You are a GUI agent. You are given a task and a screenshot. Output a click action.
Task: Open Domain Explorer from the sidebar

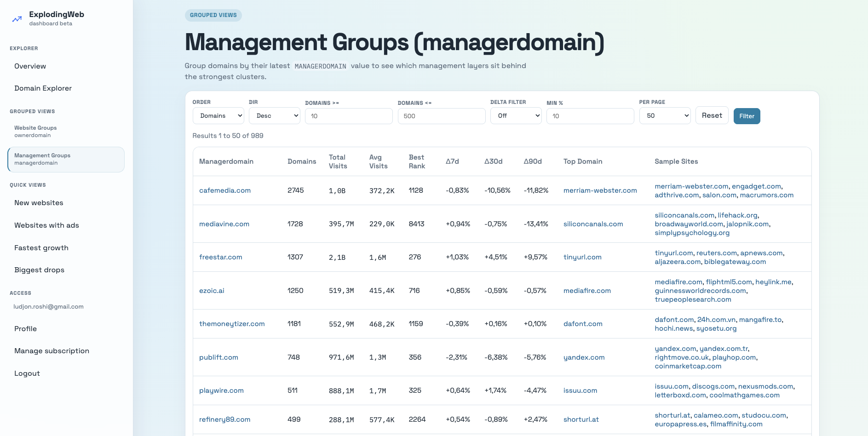pyautogui.click(x=43, y=88)
